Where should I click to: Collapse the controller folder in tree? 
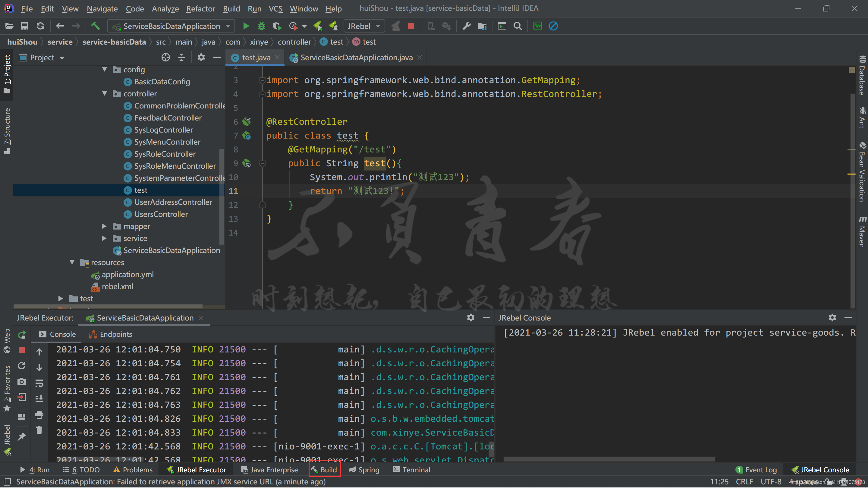tap(105, 94)
